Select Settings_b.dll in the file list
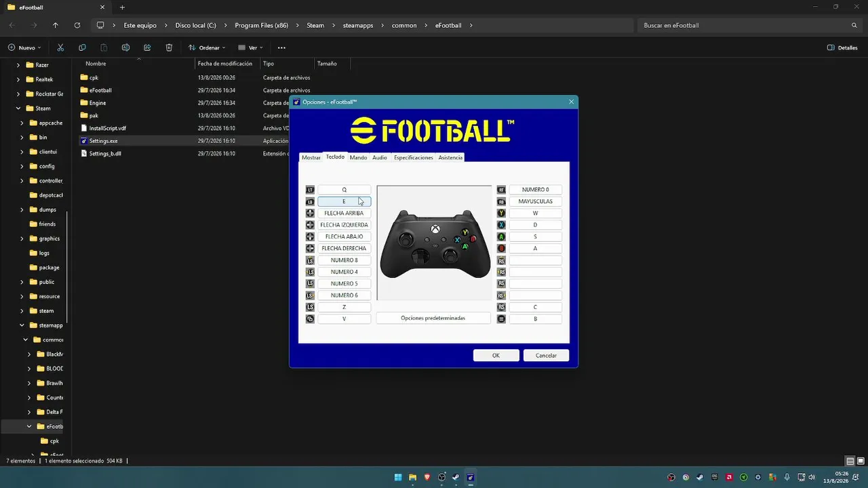The height and width of the screenshot is (488, 868). pyautogui.click(x=105, y=154)
